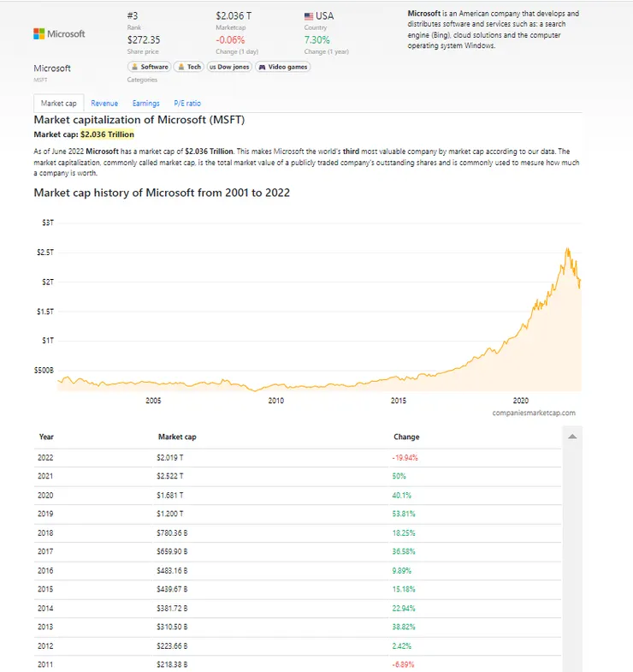Click the 2020 label on chart axis
Image resolution: width=633 pixels, height=672 pixels.
(x=521, y=401)
